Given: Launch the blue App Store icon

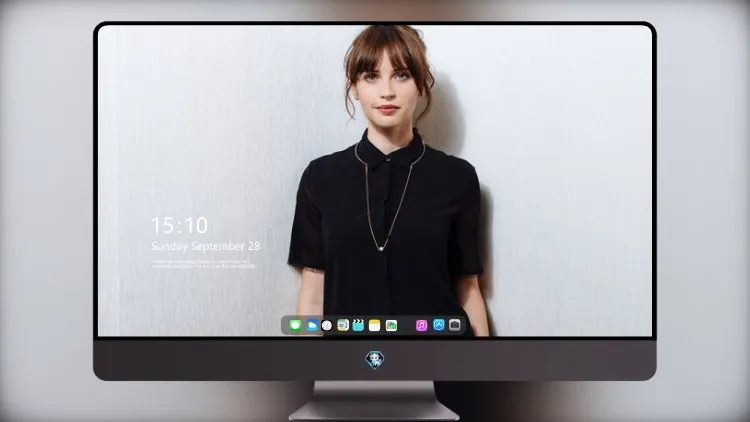Looking at the screenshot, I should [439, 325].
